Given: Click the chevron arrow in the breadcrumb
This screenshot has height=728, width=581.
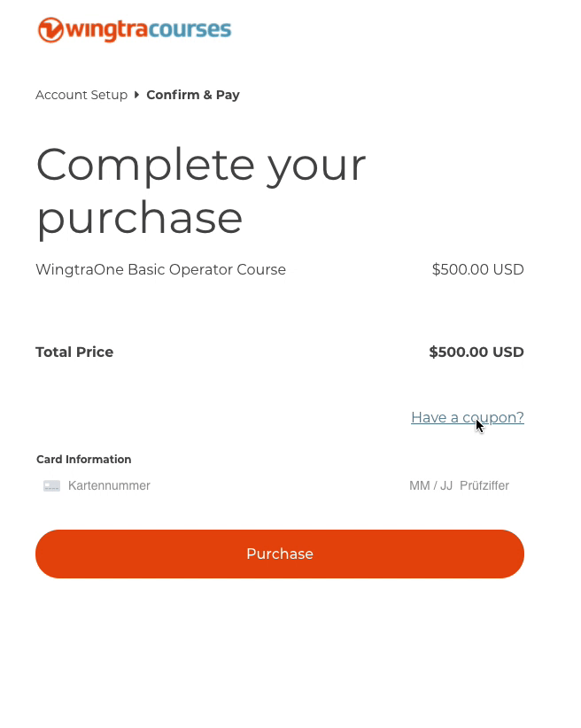Looking at the screenshot, I should coord(136,95).
